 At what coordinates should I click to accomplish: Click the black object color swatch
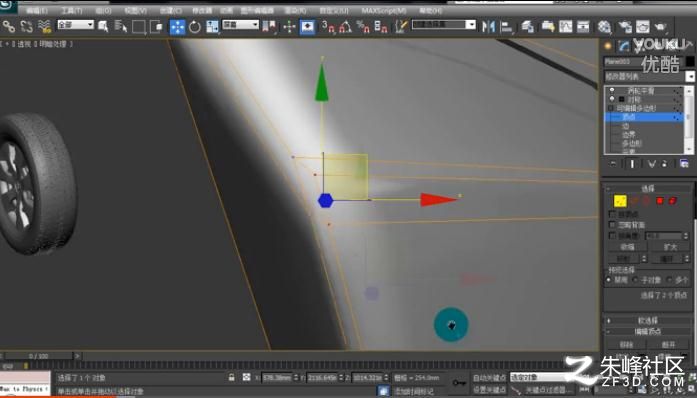(x=689, y=61)
